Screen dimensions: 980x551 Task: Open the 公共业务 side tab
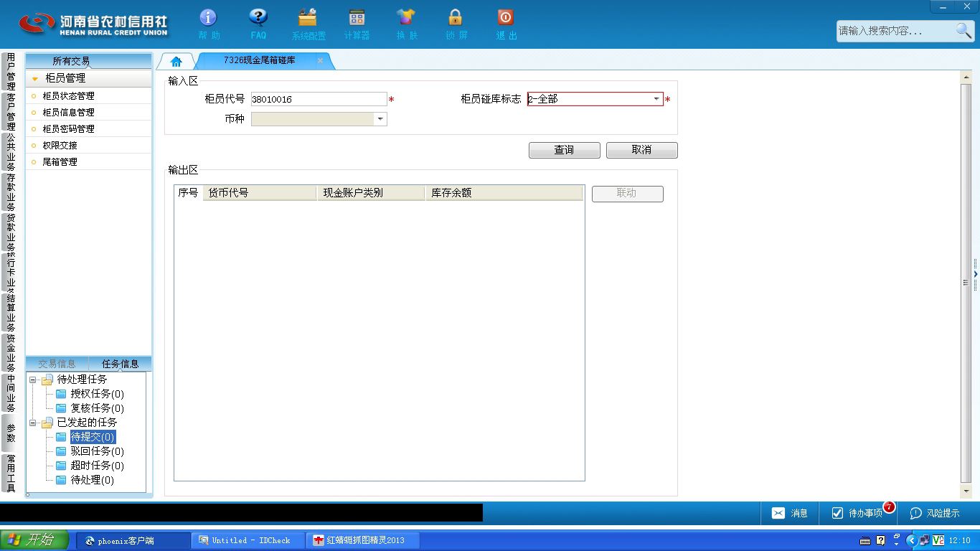(x=11, y=152)
